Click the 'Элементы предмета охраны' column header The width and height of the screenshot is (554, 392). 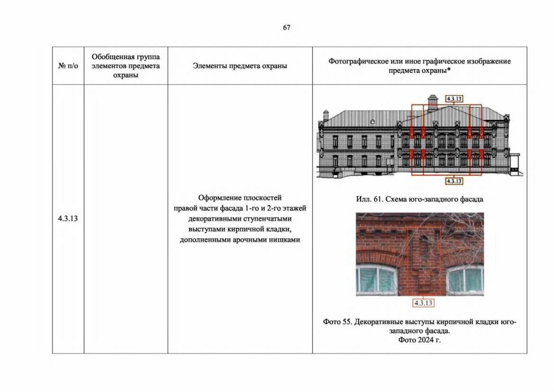point(240,66)
